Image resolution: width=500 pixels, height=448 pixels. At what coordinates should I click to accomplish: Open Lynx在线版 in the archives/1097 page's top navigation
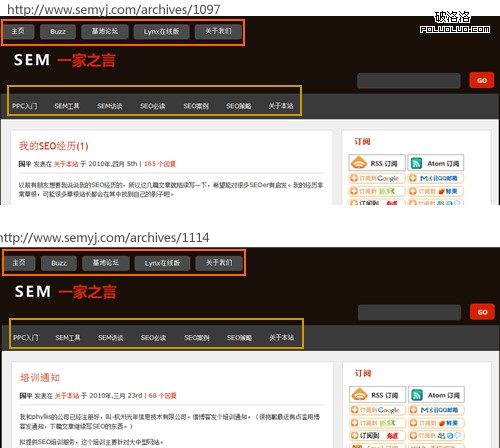[x=162, y=32]
